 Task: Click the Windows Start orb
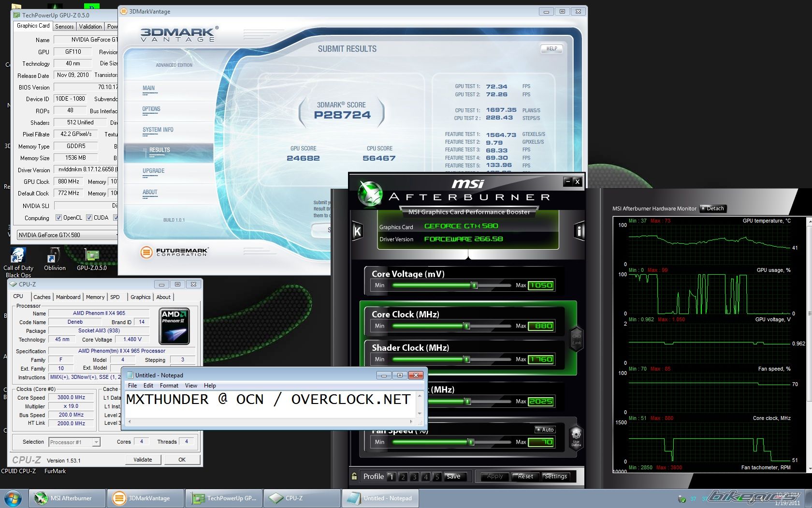point(13,498)
